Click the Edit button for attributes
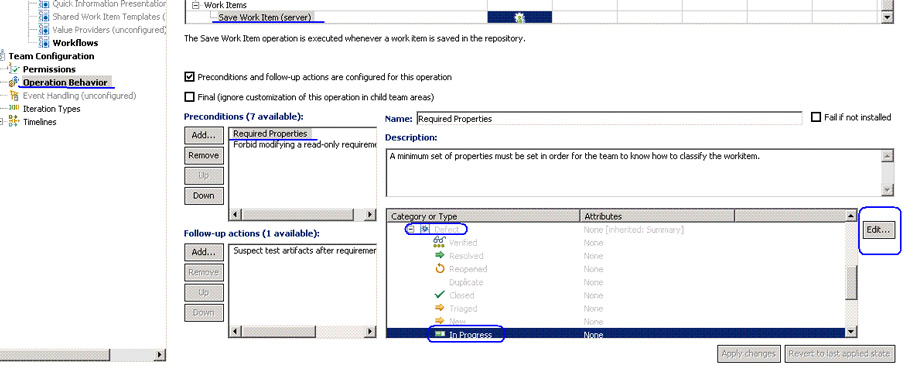This screenshot has width=905, height=384. point(878,229)
